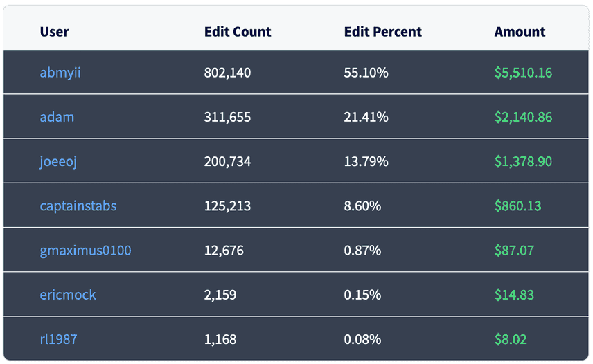593x364 pixels.
Task: Click the $8.02 amount in last row
Action: pyautogui.click(x=511, y=339)
